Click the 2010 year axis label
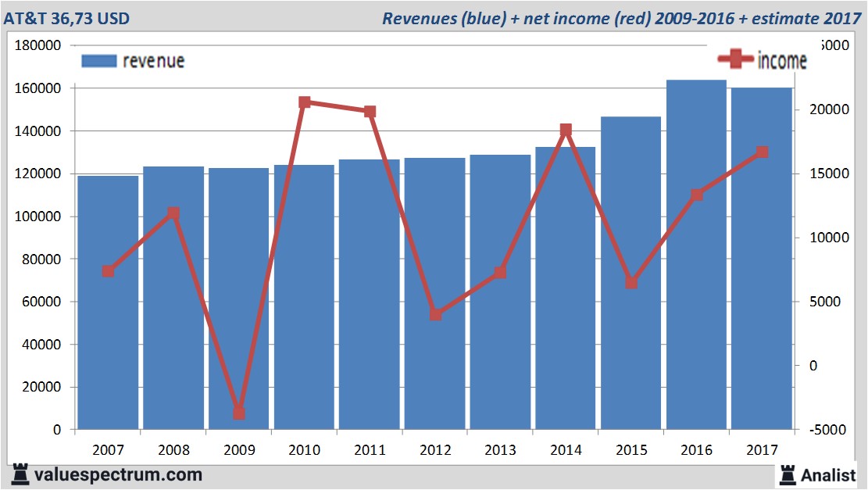The image size is (868, 490). (305, 449)
